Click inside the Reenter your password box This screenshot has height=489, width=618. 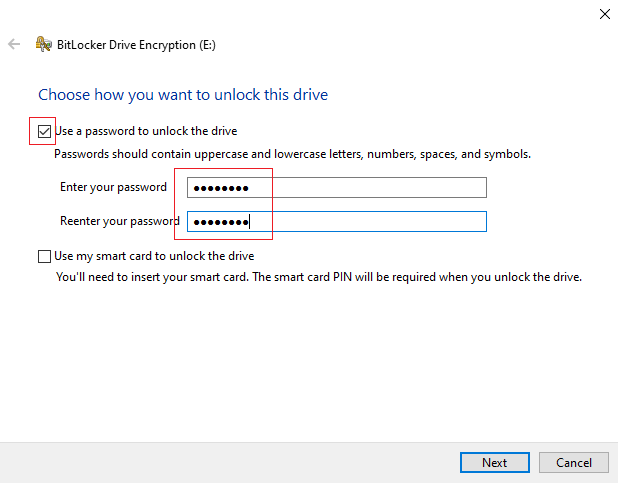(x=337, y=221)
